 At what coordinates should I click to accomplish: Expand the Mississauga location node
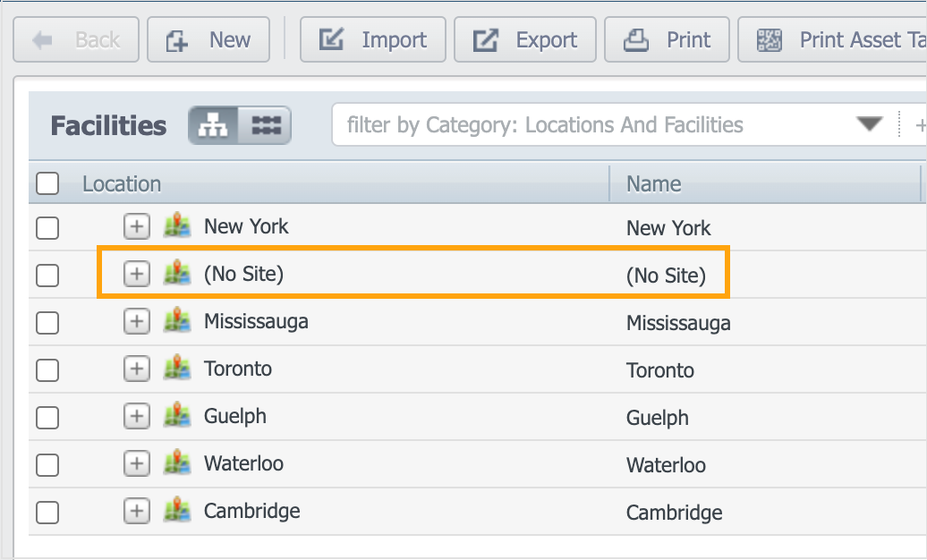coord(136,322)
